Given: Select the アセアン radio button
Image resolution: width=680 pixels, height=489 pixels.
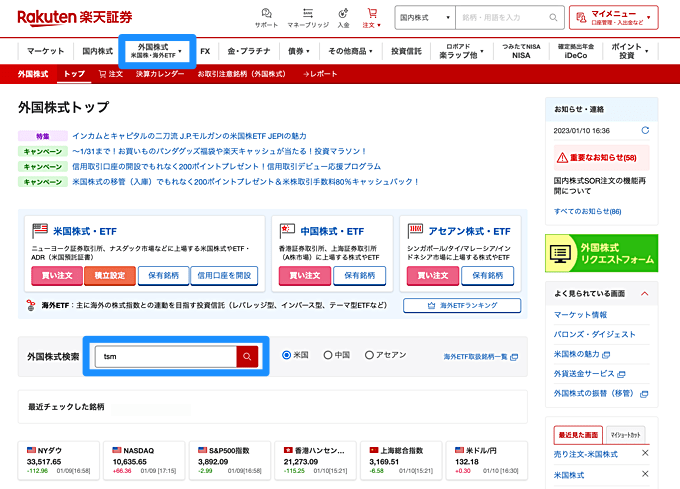Looking at the screenshot, I should coord(369,355).
